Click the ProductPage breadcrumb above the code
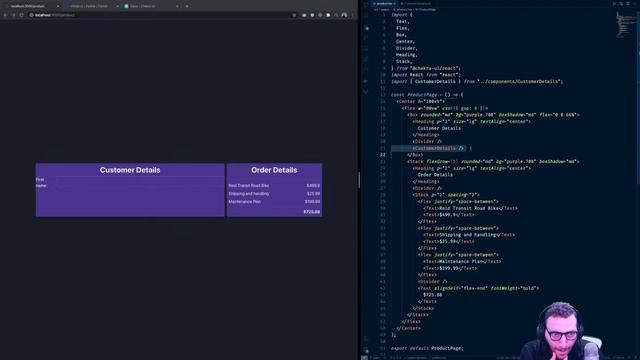Image resolution: width=640 pixels, height=360 pixels. (426, 9)
